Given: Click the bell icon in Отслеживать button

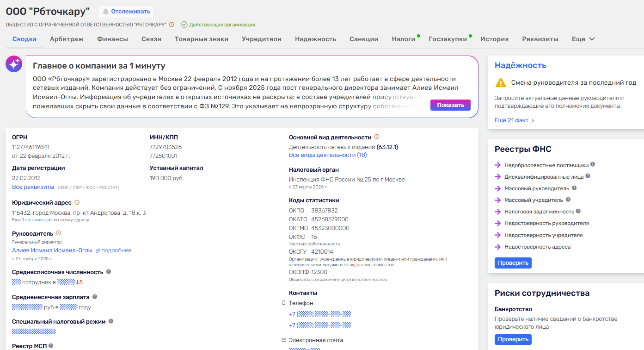Looking at the screenshot, I should 106,12.
